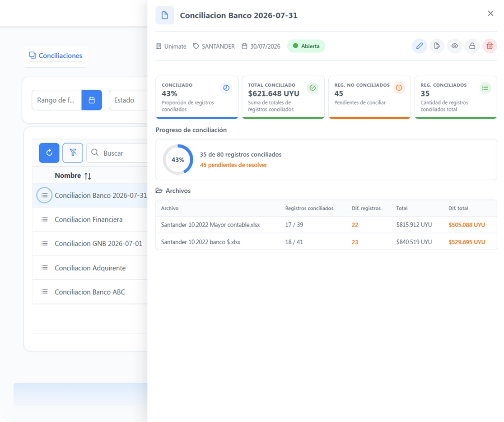The width and height of the screenshot is (504, 422).
Task: Toggle the eye view icon
Action: 454,46
